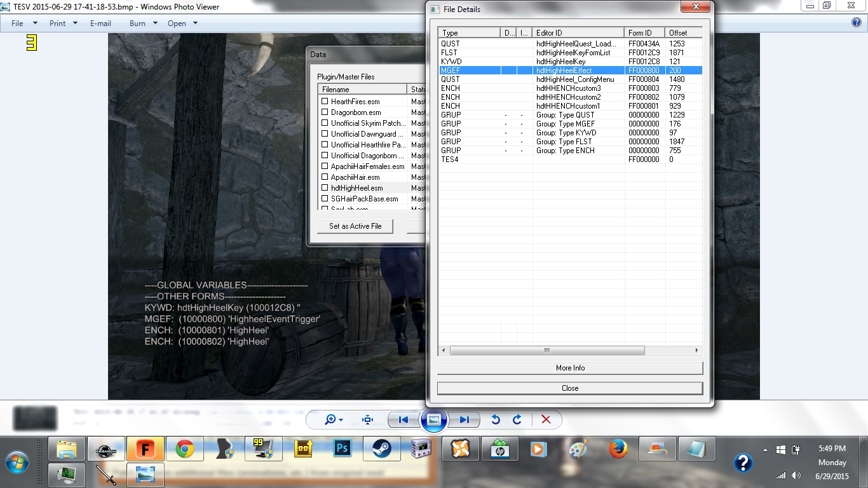This screenshot has width=868, height=488.
Task: Check the hdtHighHeel.esm checkbox
Action: (325, 188)
